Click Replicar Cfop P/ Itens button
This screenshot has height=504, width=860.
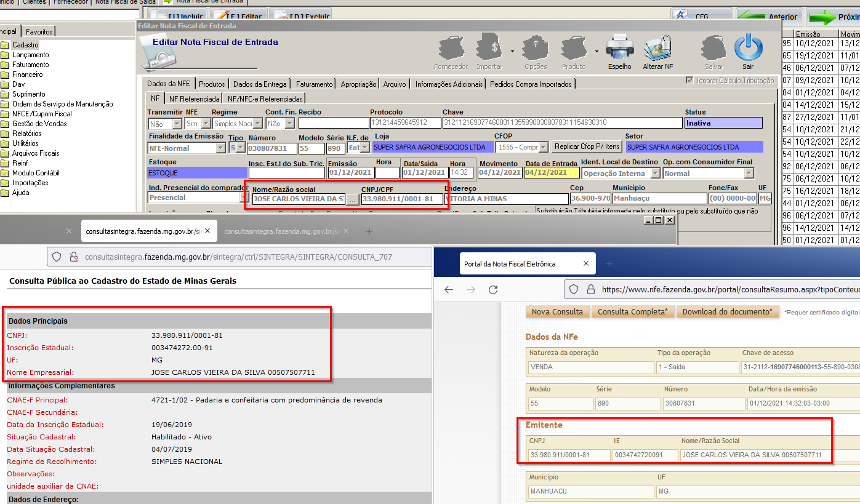587,146
